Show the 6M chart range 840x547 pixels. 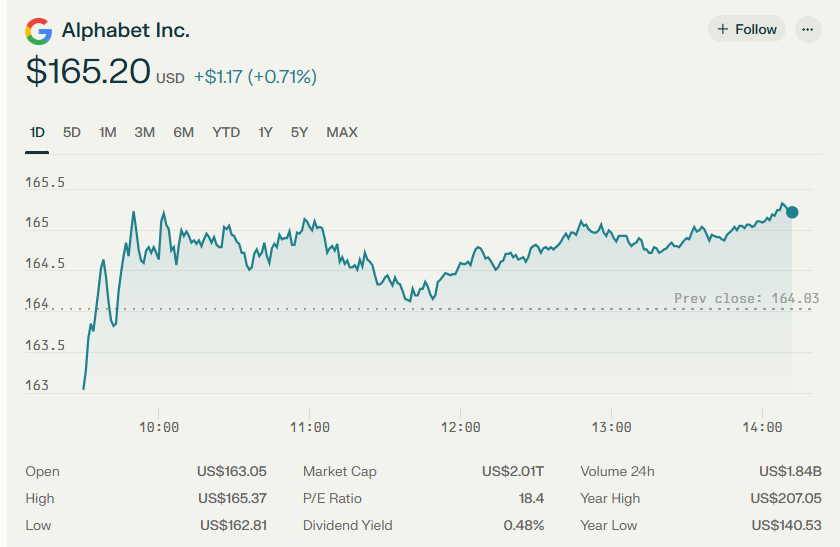[183, 132]
